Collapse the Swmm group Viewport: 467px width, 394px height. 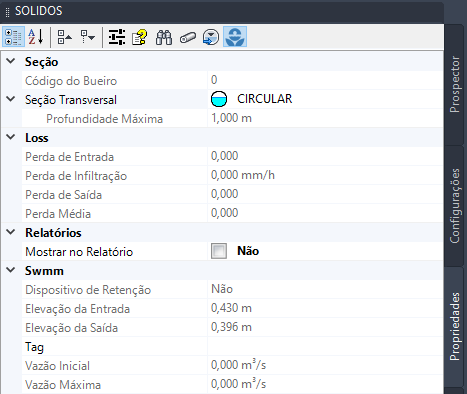click(11, 270)
